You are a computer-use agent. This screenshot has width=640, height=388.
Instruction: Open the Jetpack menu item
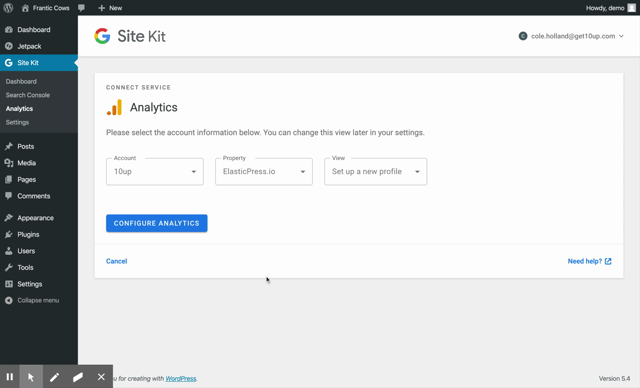click(x=29, y=47)
